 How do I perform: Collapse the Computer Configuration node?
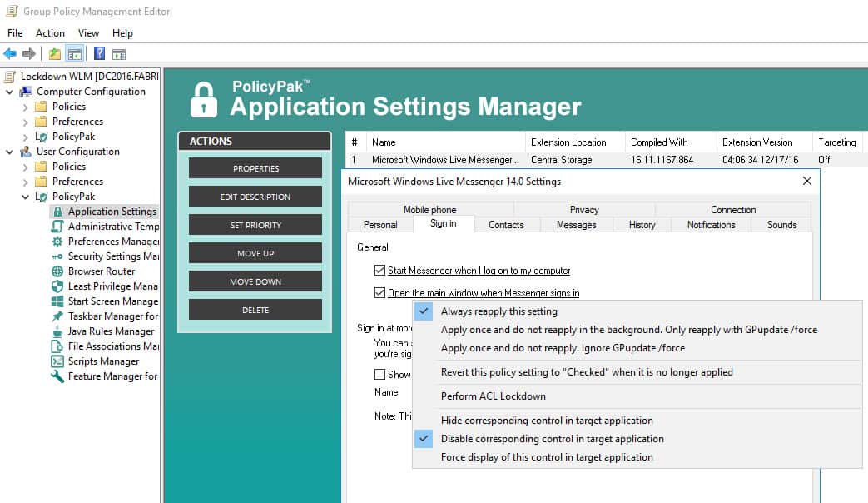[9, 92]
